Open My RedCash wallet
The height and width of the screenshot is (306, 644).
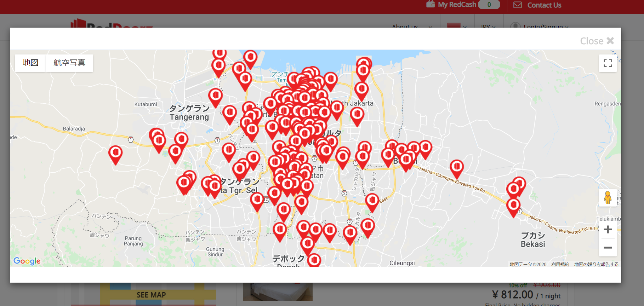[x=457, y=5]
